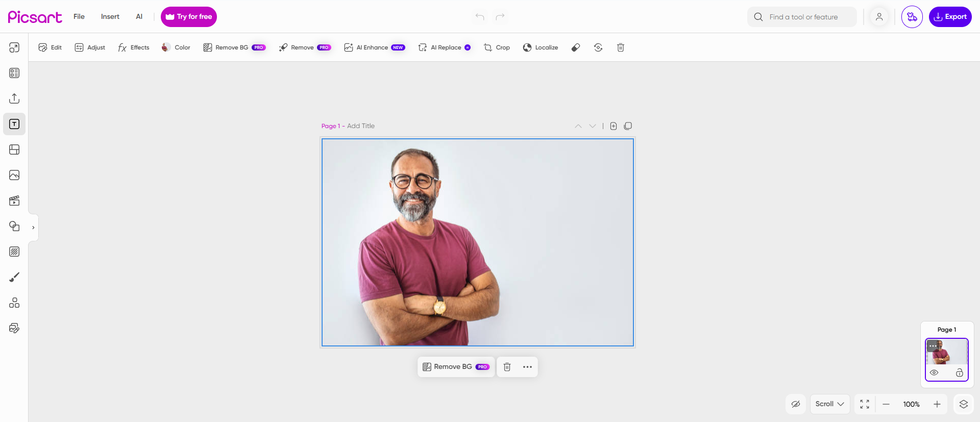980x422 pixels.
Task: Select Page 1 thumbnail in pages panel
Action: (x=947, y=359)
